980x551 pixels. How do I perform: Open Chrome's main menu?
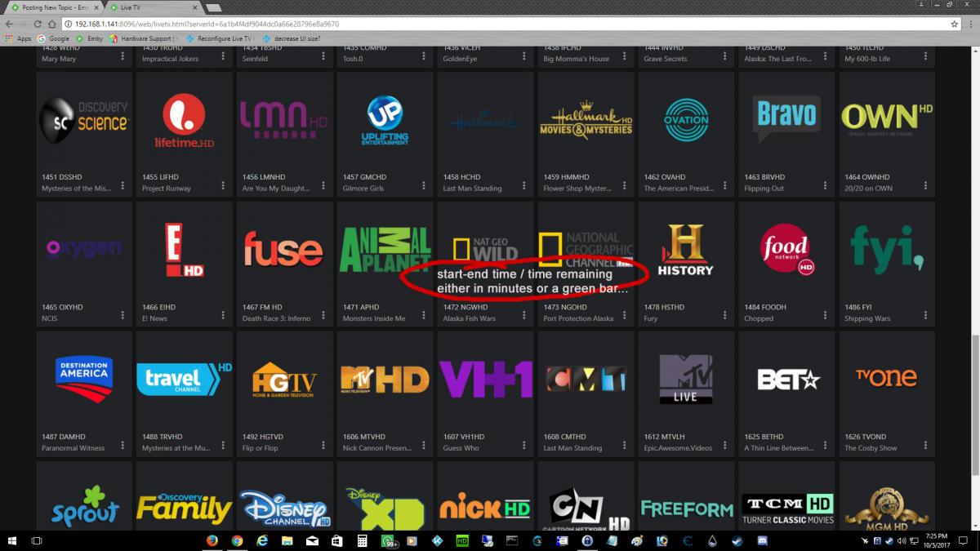point(970,24)
